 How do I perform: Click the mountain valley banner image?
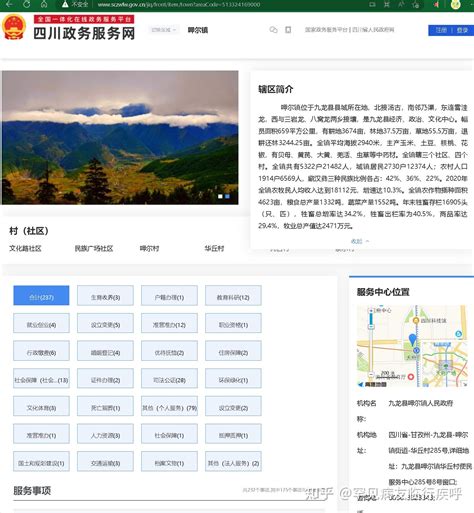(x=120, y=137)
